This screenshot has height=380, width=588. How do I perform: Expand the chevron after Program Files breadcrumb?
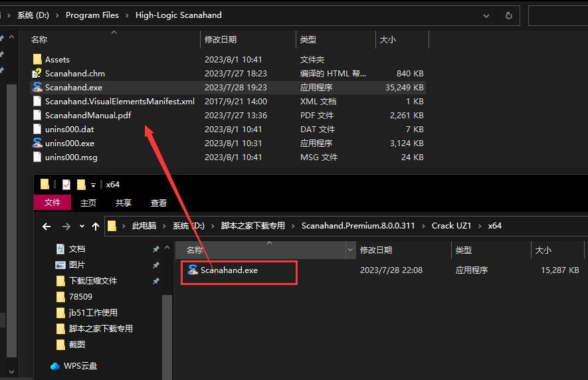[127, 15]
